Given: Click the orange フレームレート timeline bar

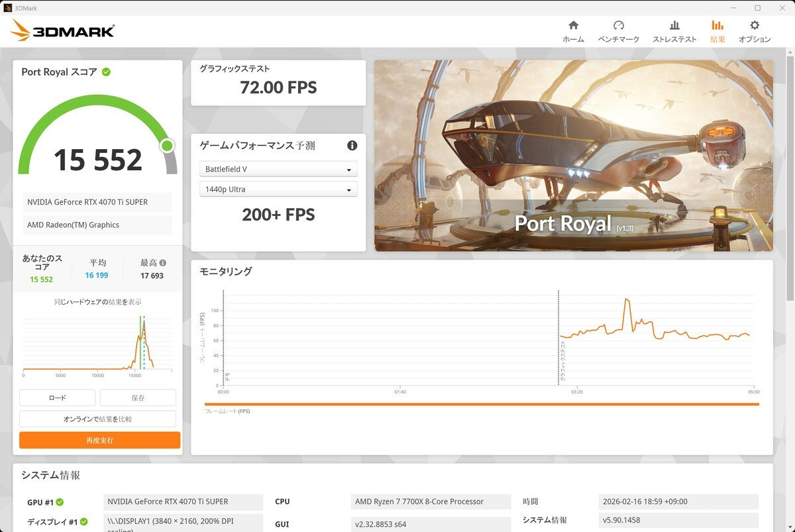Looking at the screenshot, I should click(482, 404).
